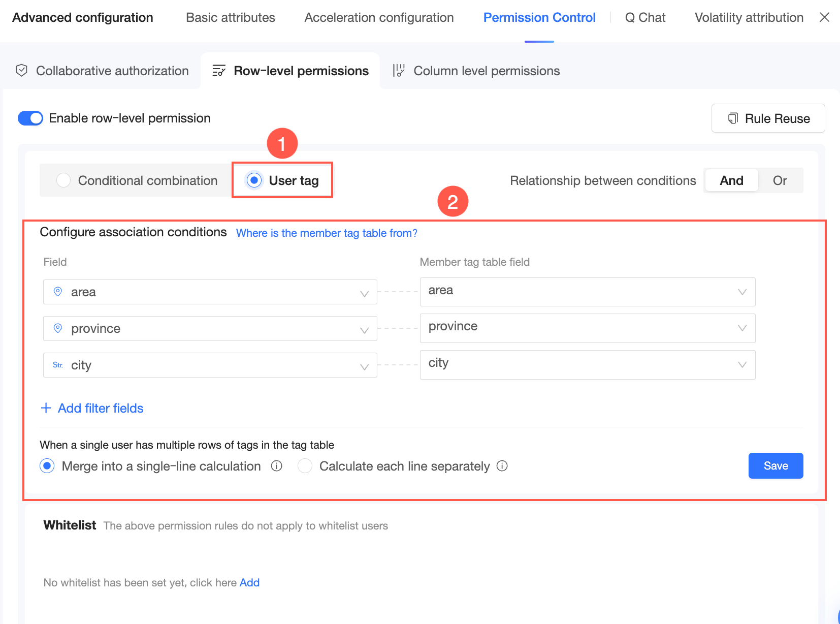Choose Merge into a single-line calculation
Image resolution: width=840 pixels, height=624 pixels.
47,466
